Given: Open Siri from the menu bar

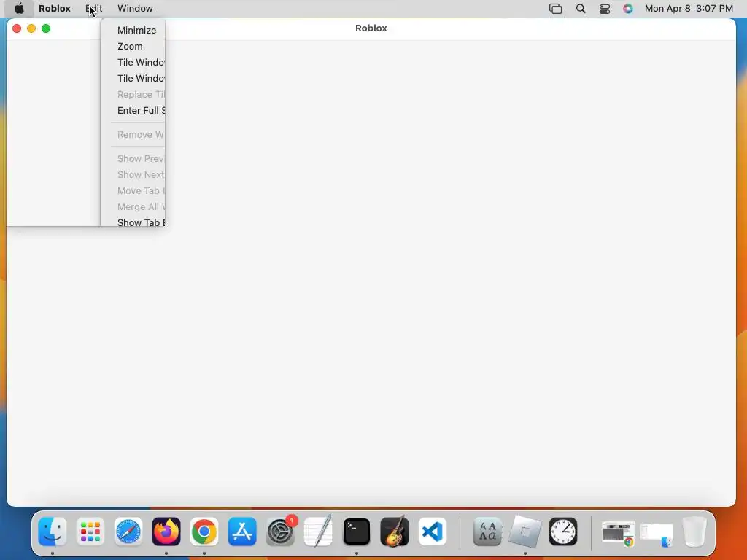Looking at the screenshot, I should tap(628, 9).
